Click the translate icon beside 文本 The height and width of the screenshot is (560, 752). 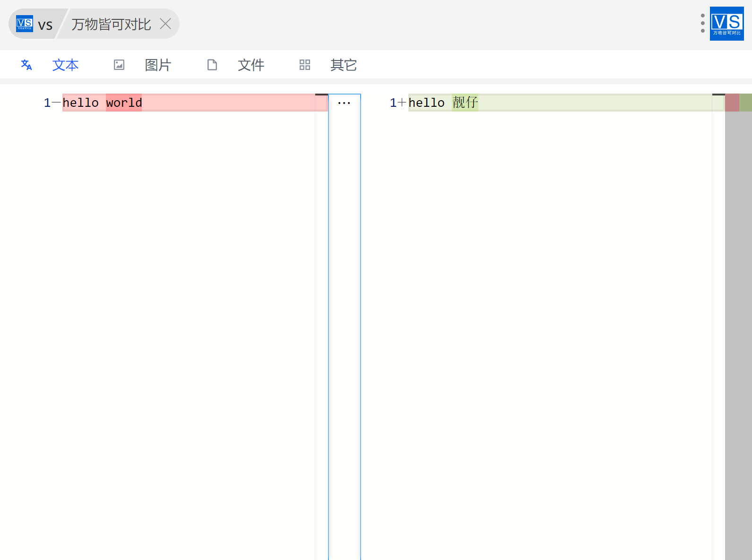pyautogui.click(x=26, y=65)
